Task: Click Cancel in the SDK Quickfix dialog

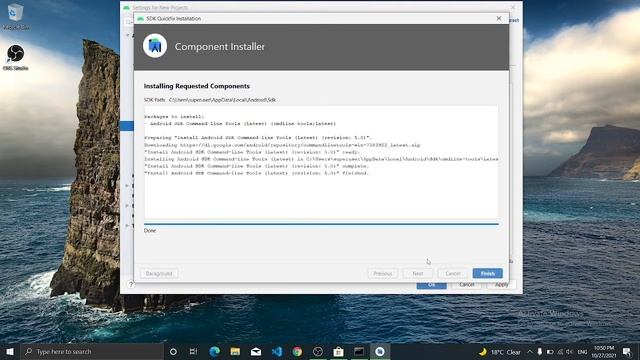Action: pos(452,273)
